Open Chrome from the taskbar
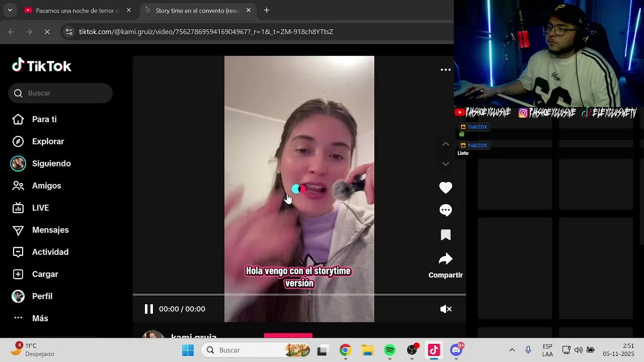Screen dimensions: 644x362 point(345,350)
